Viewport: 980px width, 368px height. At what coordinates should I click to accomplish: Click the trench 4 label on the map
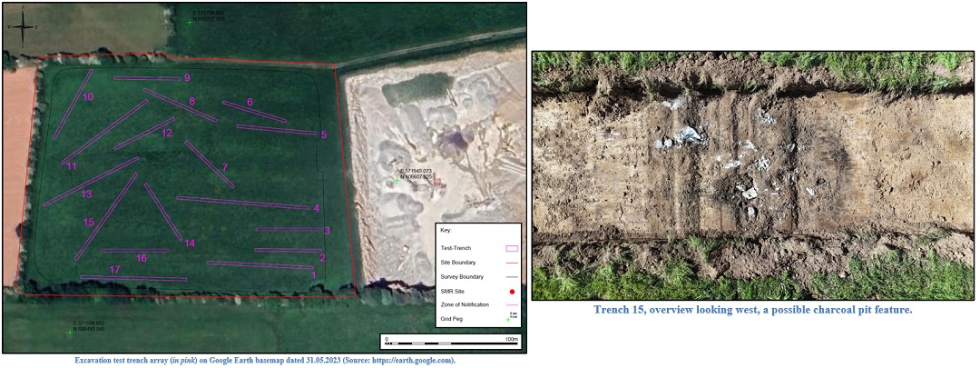tap(317, 208)
